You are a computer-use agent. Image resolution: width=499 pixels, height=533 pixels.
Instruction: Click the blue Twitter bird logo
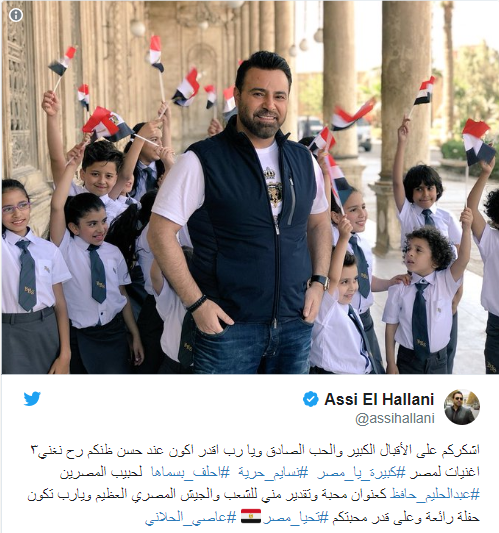pyautogui.click(x=32, y=398)
